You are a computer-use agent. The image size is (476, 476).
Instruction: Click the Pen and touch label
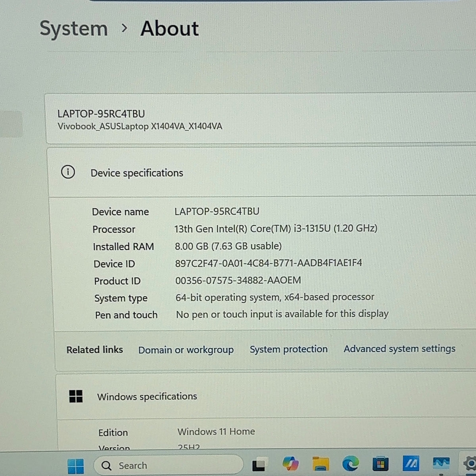point(126,315)
